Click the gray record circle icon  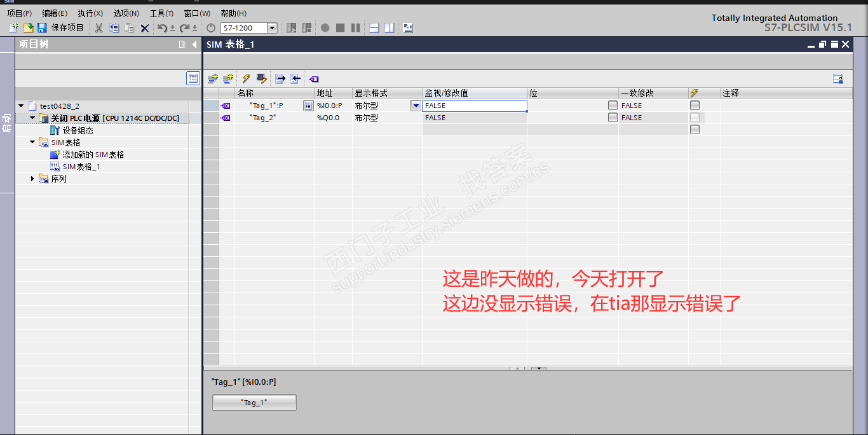(325, 28)
